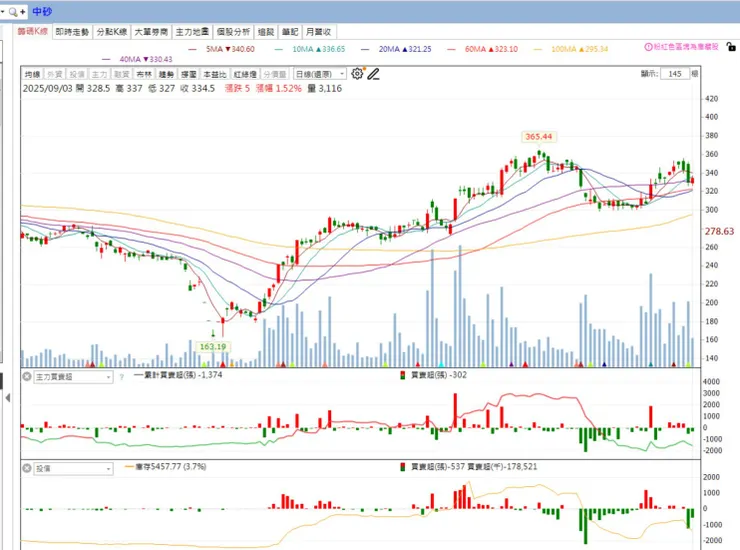The height and width of the screenshot is (550, 740).
Task: Close the 主力買賣超 indicator panel
Action: (x=27, y=376)
